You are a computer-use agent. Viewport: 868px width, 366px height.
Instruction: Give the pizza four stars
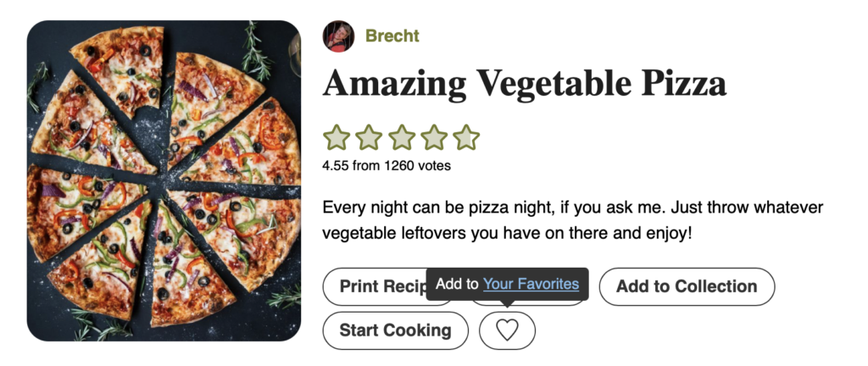pos(433,137)
